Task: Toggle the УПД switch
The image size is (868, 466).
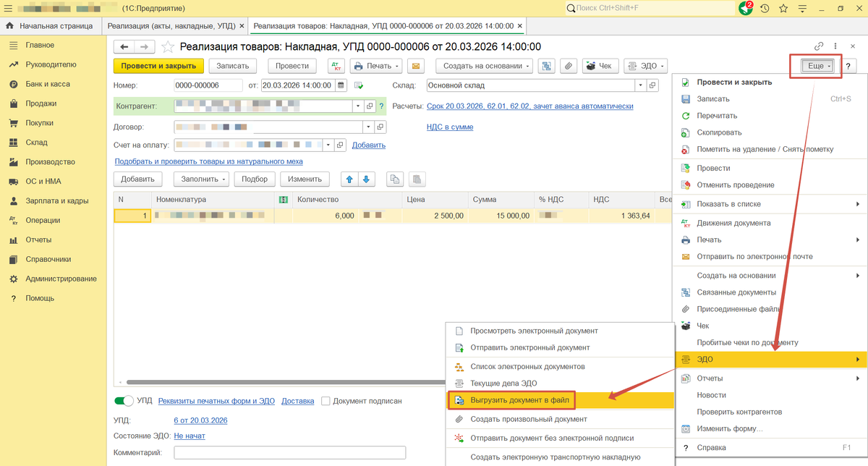Action: [124, 401]
